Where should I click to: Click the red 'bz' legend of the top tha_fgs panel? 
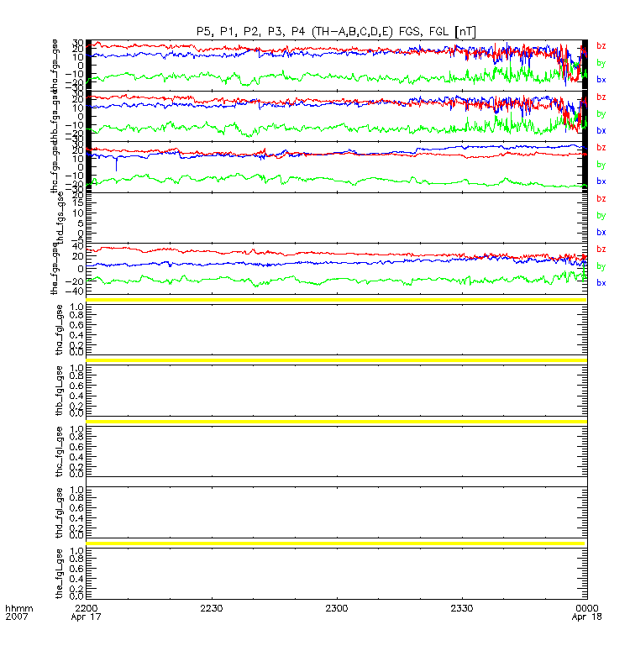601,46
